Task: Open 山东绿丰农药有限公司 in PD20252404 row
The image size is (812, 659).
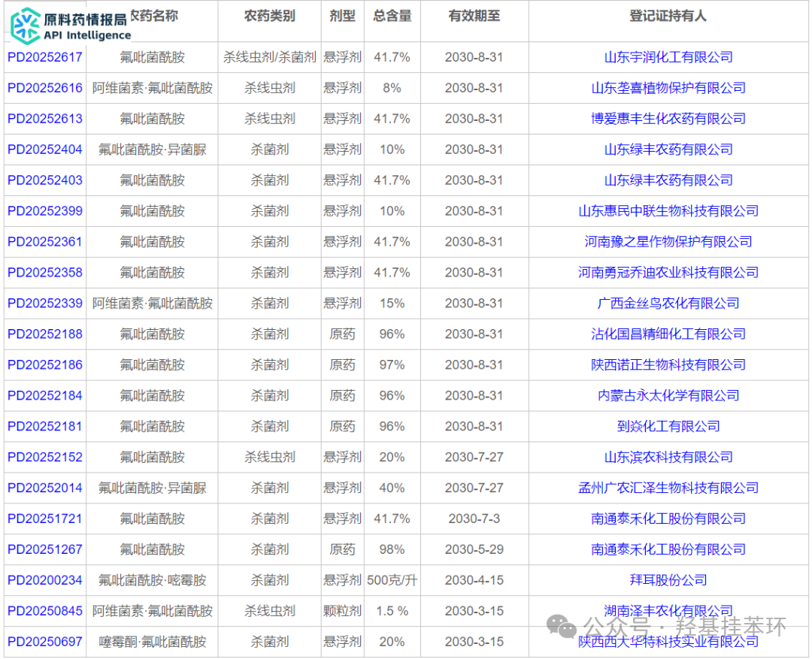Action: [x=668, y=150]
